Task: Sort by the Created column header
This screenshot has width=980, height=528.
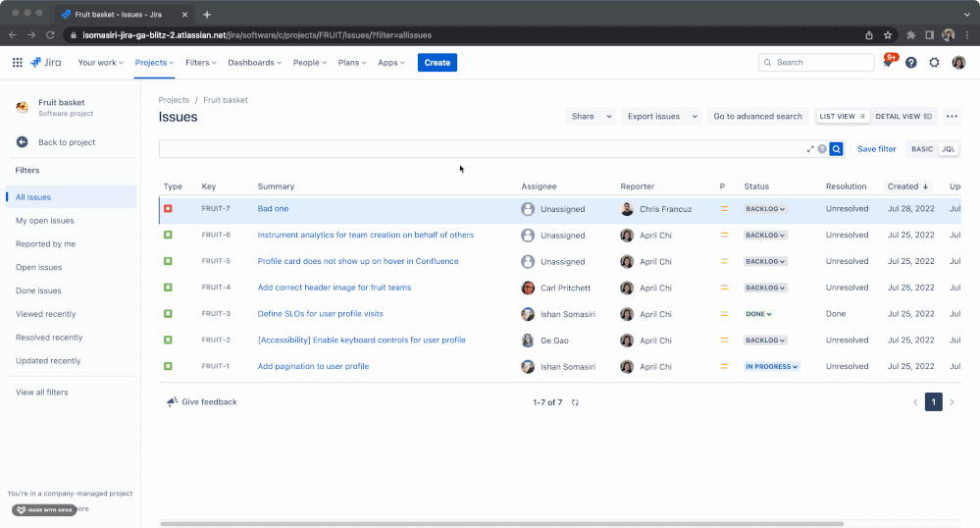Action: pos(907,186)
